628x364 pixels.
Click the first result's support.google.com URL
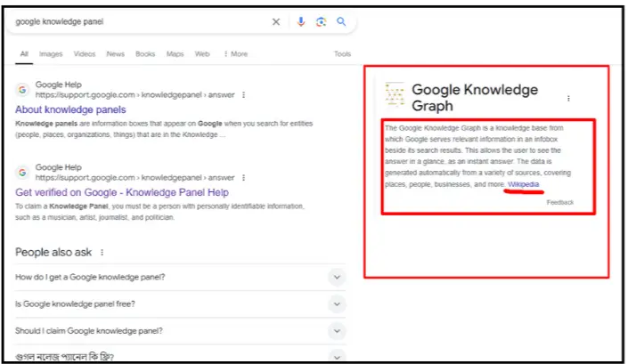(135, 95)
